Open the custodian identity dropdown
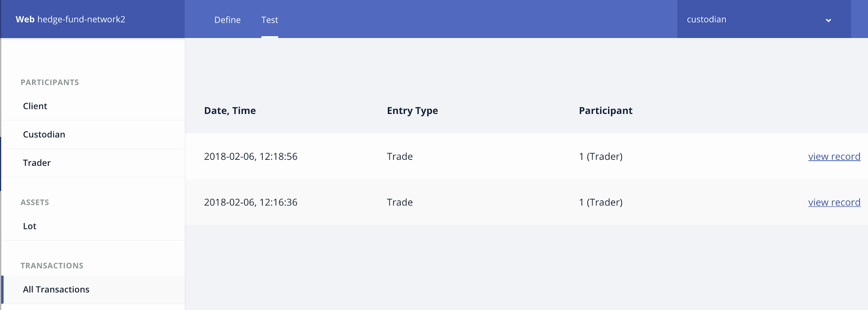The height and width of the screenshot is (310, 868). [759, 20]
